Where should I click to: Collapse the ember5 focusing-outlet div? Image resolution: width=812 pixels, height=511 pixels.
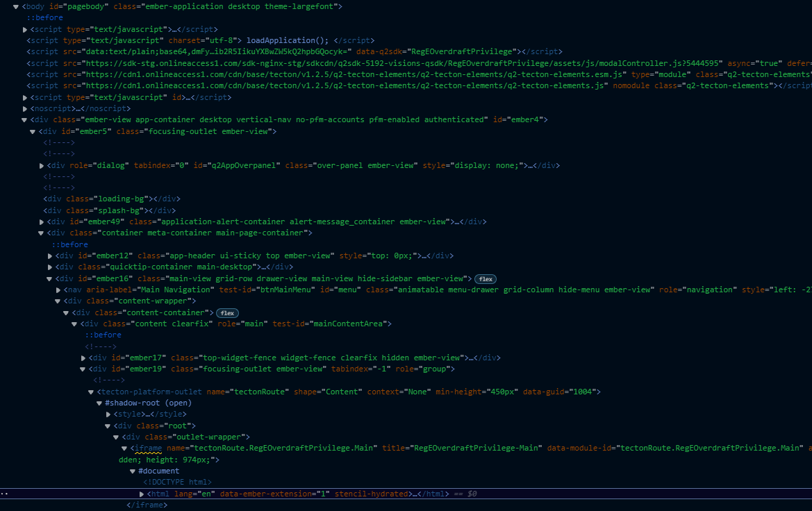33,131
